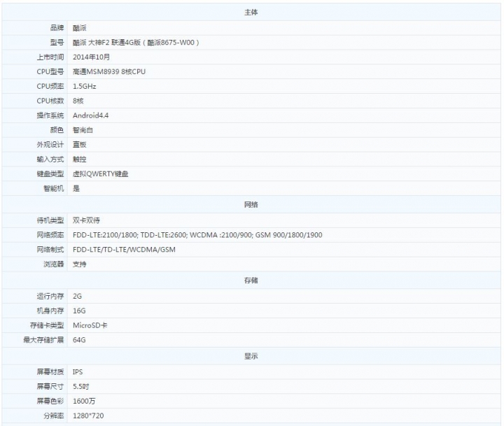Image resolution: width=504 pixels, height=426 pixels.
Task: Select the release date 2014年10月
Action: pos(91,57)
